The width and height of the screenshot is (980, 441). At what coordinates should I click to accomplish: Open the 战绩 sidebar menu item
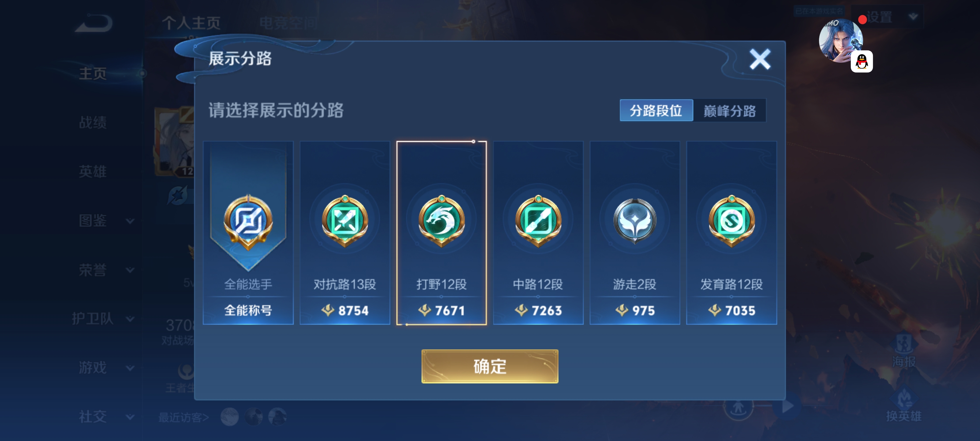click(x=93, y=122)
